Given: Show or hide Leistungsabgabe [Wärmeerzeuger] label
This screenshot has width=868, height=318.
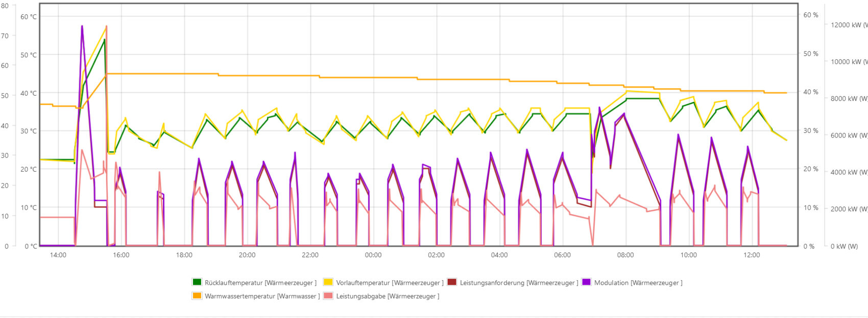Looking at the screenshot, I should [388, 296].
